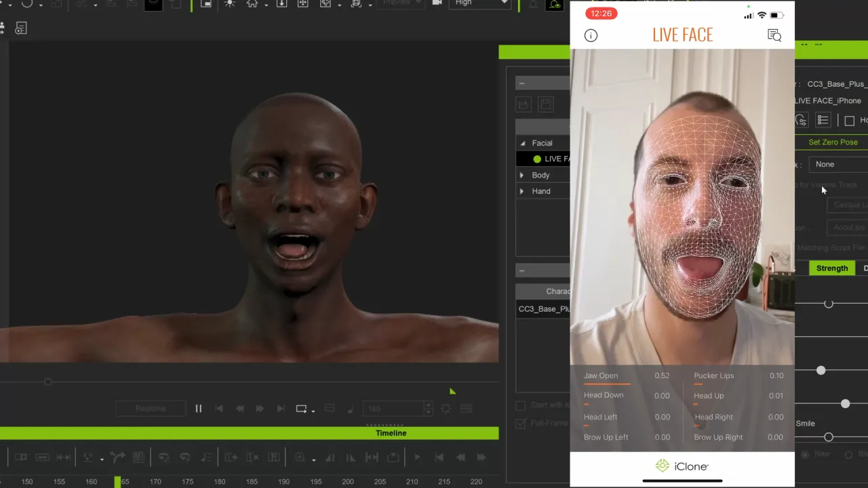Step to next frame in the player bar
868x488 pixels.
[x=260, y=409]
